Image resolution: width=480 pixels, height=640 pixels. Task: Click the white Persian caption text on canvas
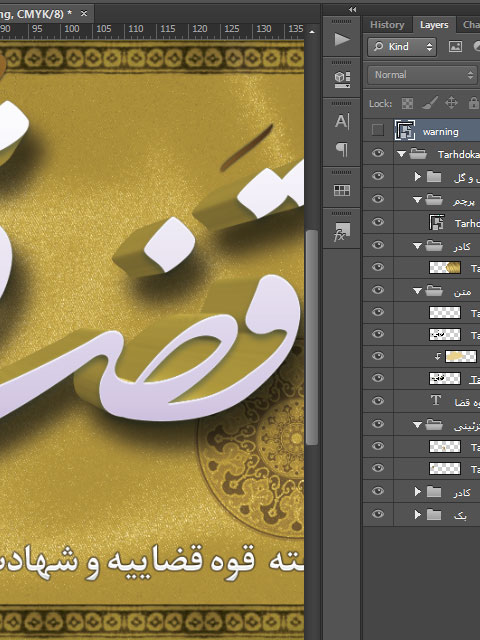point(151,562)
